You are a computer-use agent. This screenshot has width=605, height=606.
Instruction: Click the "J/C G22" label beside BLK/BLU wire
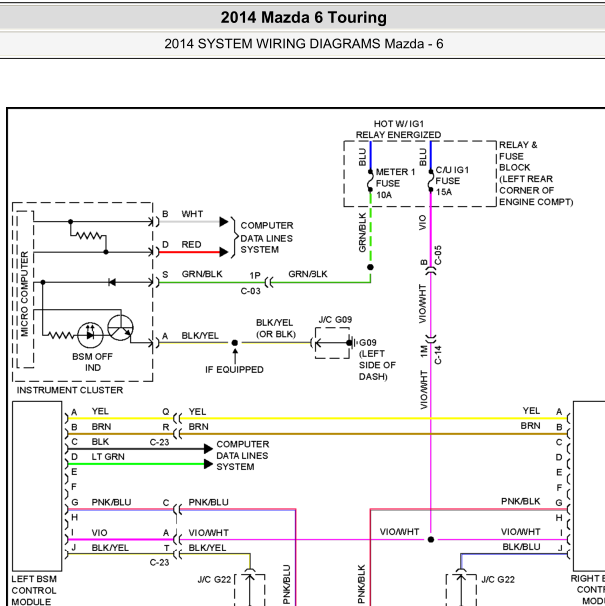[498, 579]
